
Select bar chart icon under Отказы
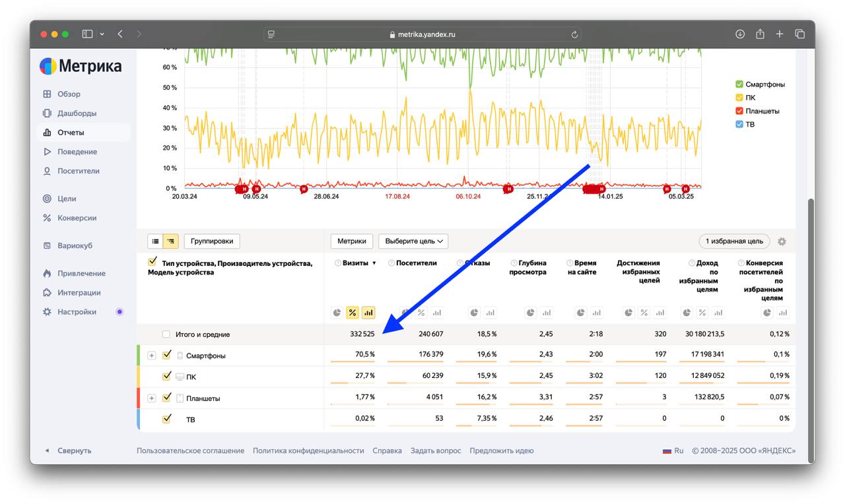click(x=490, y=313)
